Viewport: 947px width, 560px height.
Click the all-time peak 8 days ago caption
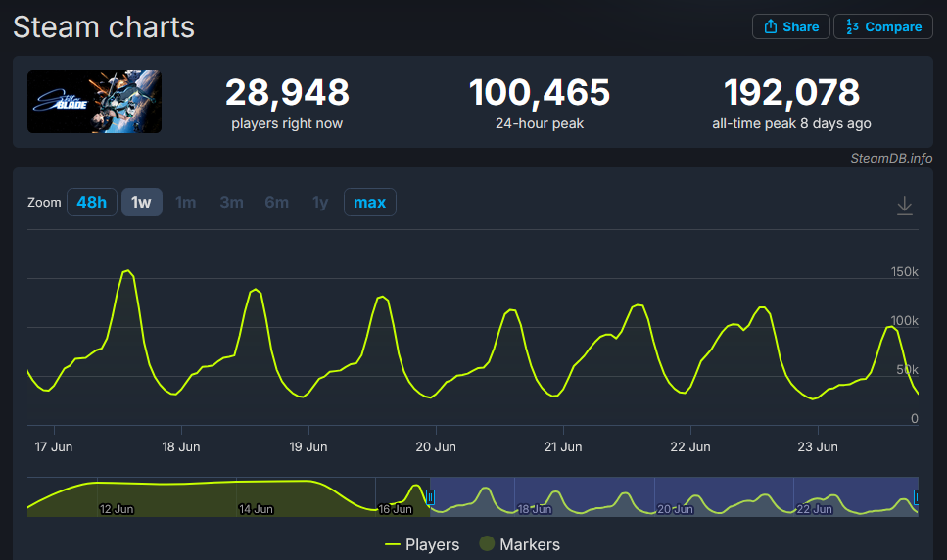(x=791, y=123)
